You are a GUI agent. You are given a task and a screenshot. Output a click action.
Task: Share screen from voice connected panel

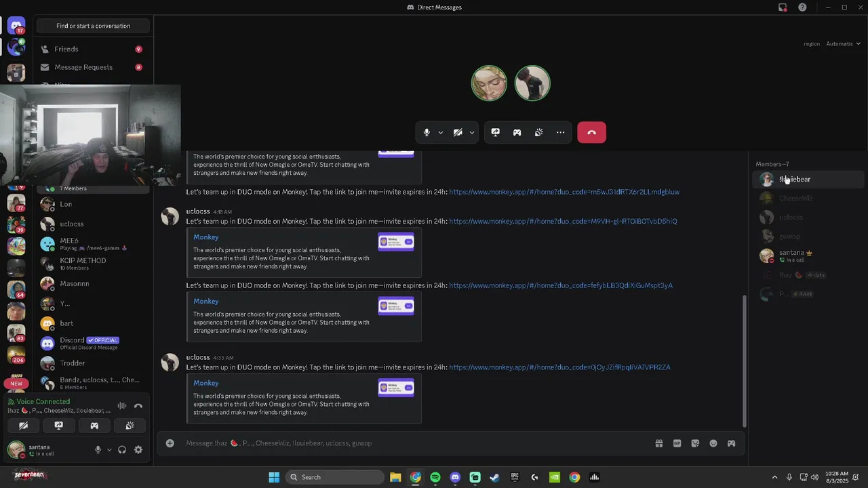coord(59,426)
